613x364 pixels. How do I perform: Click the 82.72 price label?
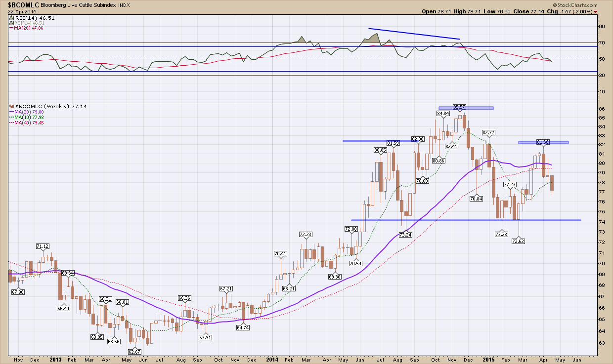pyautogui.click(x=488, y=133)
